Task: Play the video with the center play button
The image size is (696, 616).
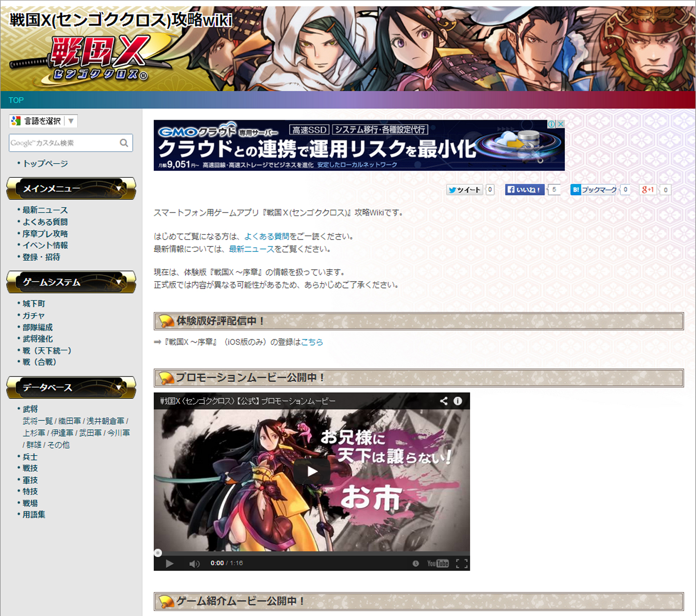Action: [312, 471]
